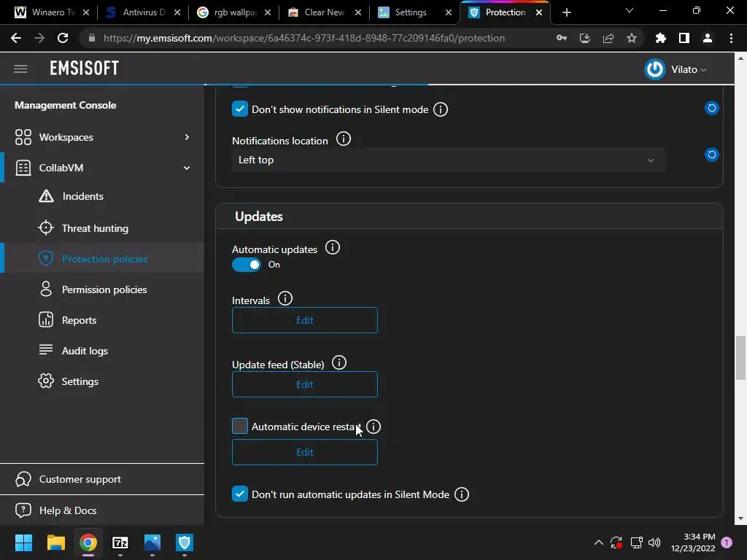Show hidden system tray icons
Viewport: 747px width, 560px height.
click(x=599, y=542)
